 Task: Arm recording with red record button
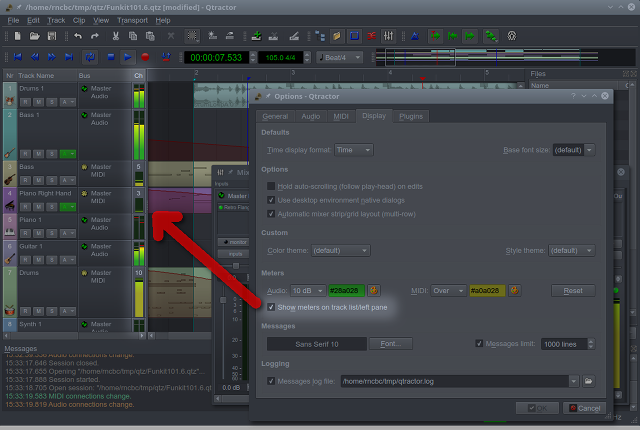[145, 57]
